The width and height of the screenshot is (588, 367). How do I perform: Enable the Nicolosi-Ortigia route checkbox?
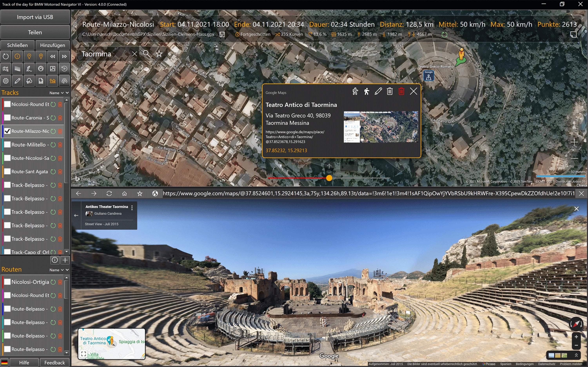pos(7,282)
